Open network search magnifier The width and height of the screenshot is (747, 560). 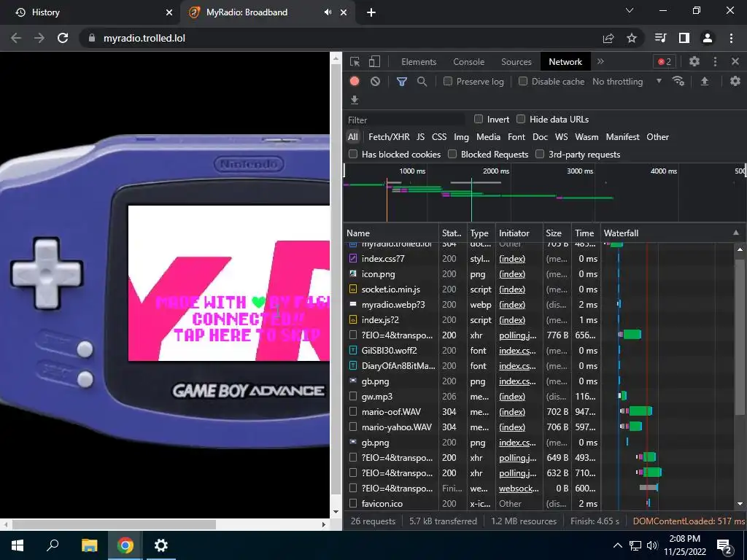point(422,82)
